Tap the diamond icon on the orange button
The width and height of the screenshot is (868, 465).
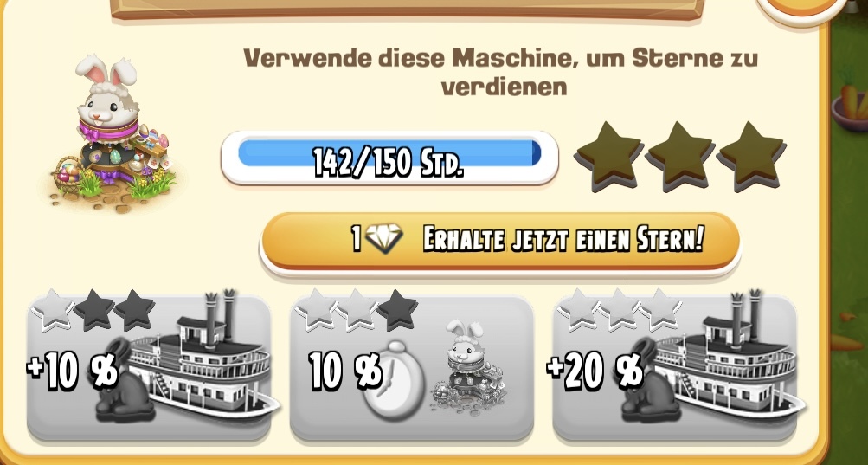[x=383, y=240]
